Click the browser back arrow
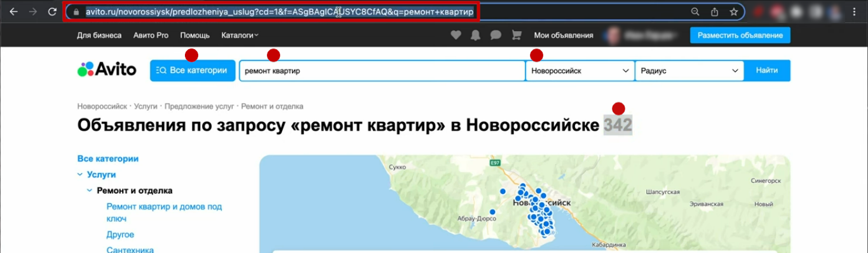The width and height of the screenshot is (868, 253). coord(13,11)
